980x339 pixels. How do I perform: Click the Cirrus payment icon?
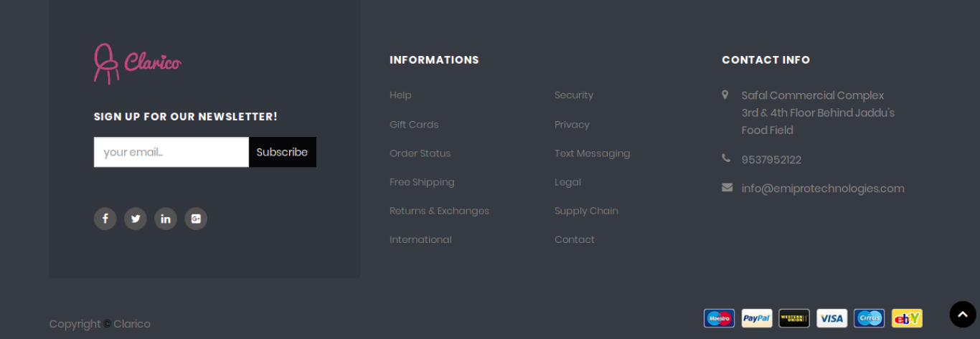[869, 318]
